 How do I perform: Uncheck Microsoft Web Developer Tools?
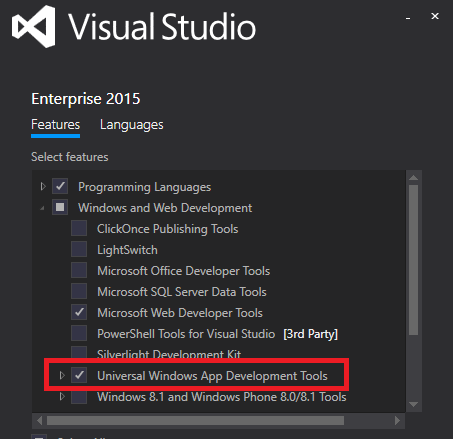(x=79, y=312)
